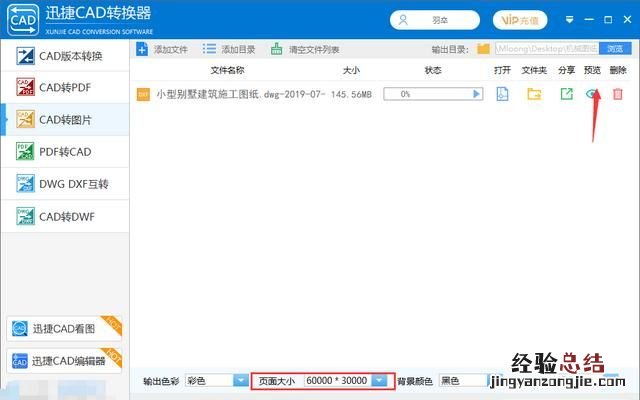Click the share icon for the file
The image size is (640, 400).
[x=566, y=94]
